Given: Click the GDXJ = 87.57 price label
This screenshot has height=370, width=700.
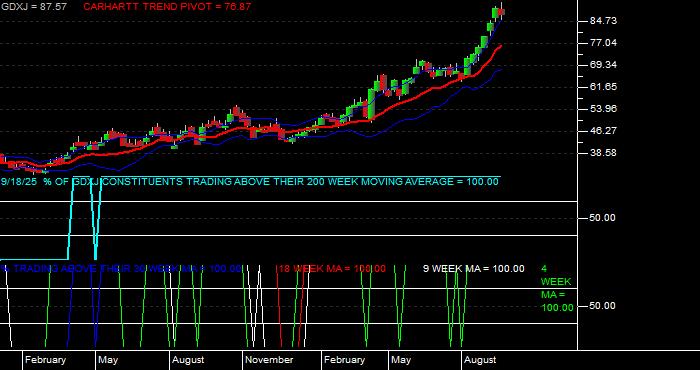Looking at the screenshot, I should 33,7.
